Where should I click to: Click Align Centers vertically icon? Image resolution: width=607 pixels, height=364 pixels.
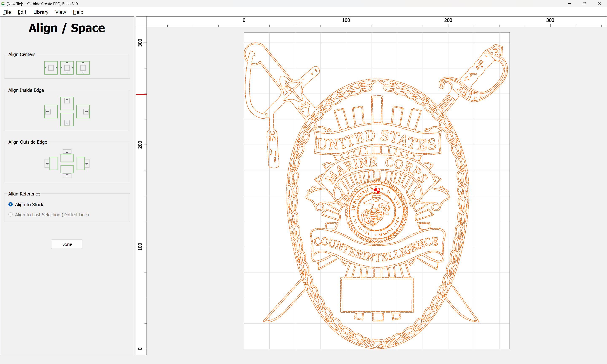tap(83, 68)
